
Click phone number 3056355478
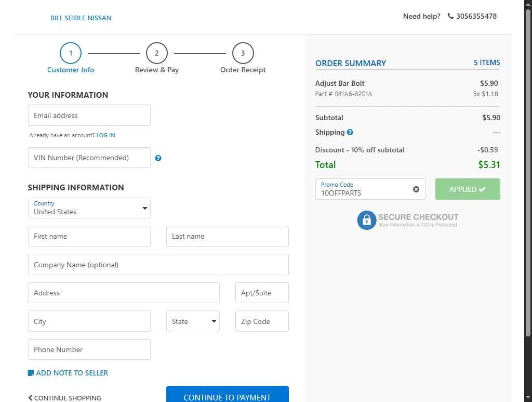pyautogui.click(x=476, y=16)
